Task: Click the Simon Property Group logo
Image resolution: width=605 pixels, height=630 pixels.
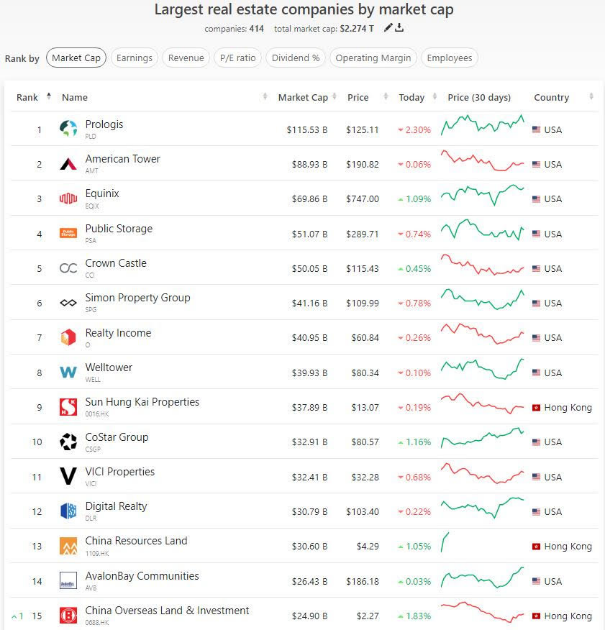Action: click(68, 303)
